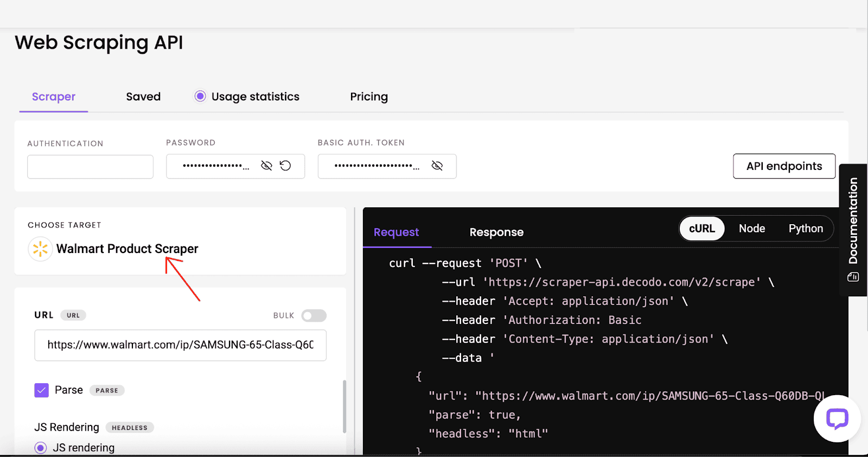868x457 pixels.
Task: Enable the Bulk toggle switch
Action: point(314,315)
